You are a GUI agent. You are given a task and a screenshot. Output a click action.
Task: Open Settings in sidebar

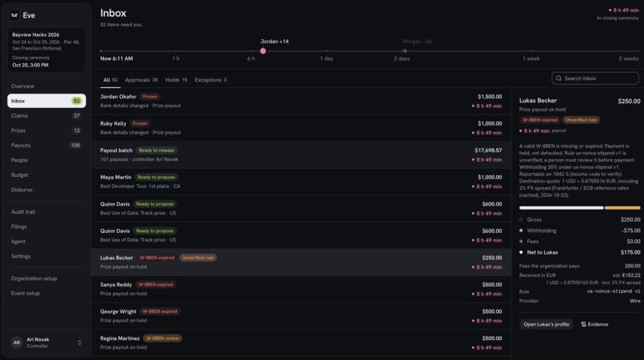coord(46,256)
